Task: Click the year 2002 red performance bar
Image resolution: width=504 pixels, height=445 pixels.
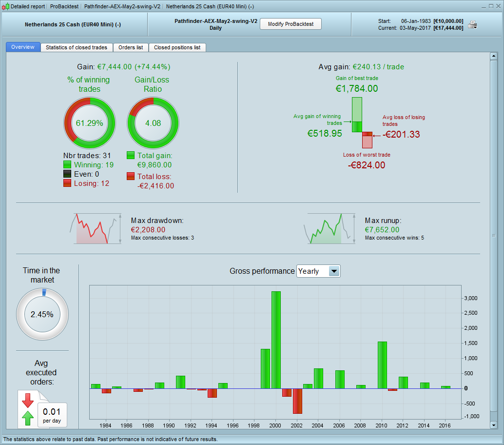Action: coord(297,401)
